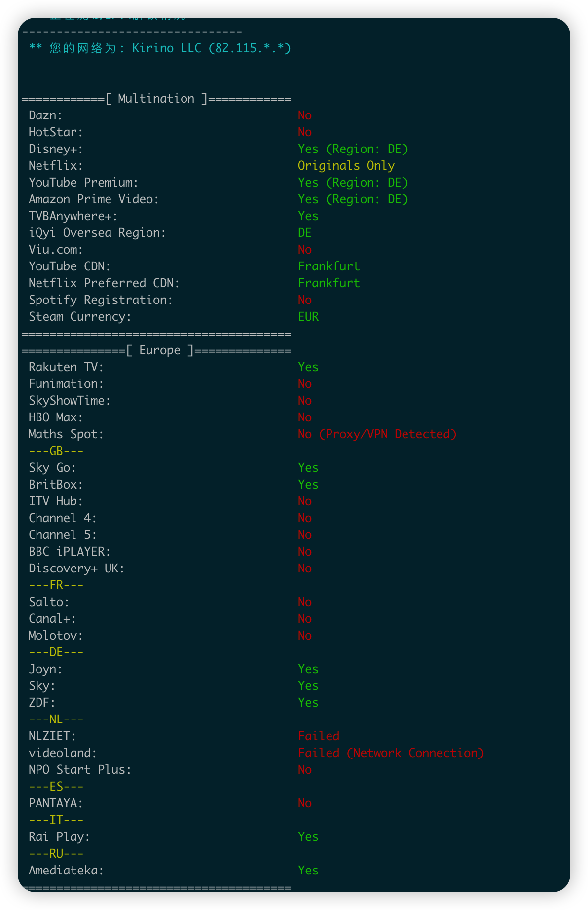588x910 pixels.
Task: Click the ---DE--- region divider
Action: pos(56,652)
